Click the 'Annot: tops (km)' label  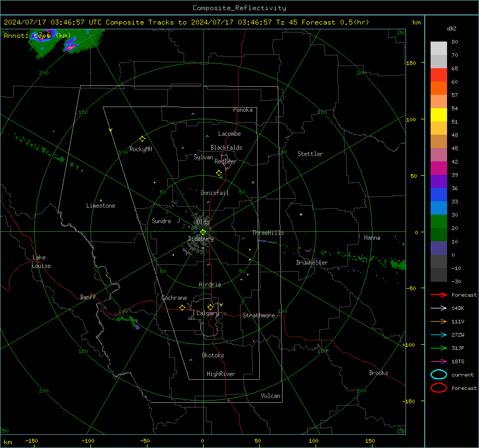tap(37, 36)
